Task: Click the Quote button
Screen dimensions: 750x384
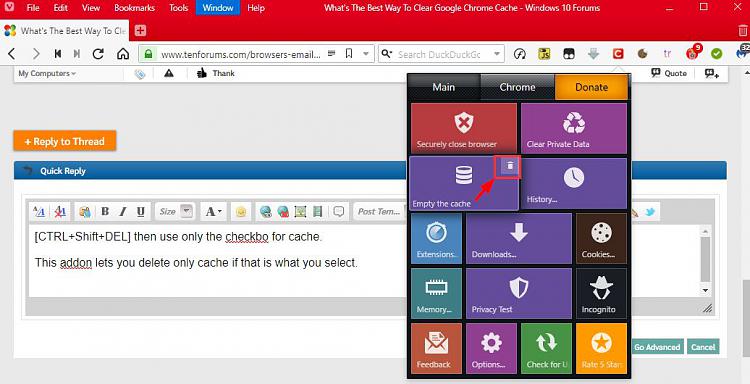Action: 669,73
